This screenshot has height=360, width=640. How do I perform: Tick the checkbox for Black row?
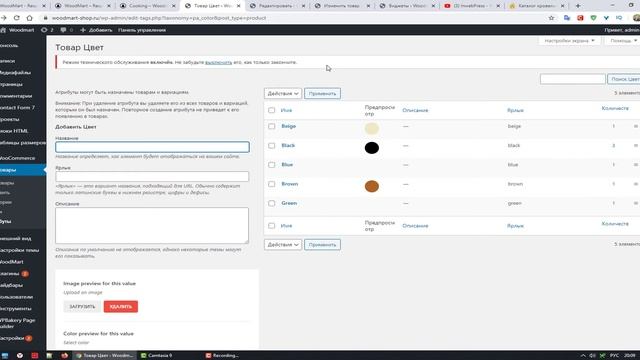(x=271, y=146)
